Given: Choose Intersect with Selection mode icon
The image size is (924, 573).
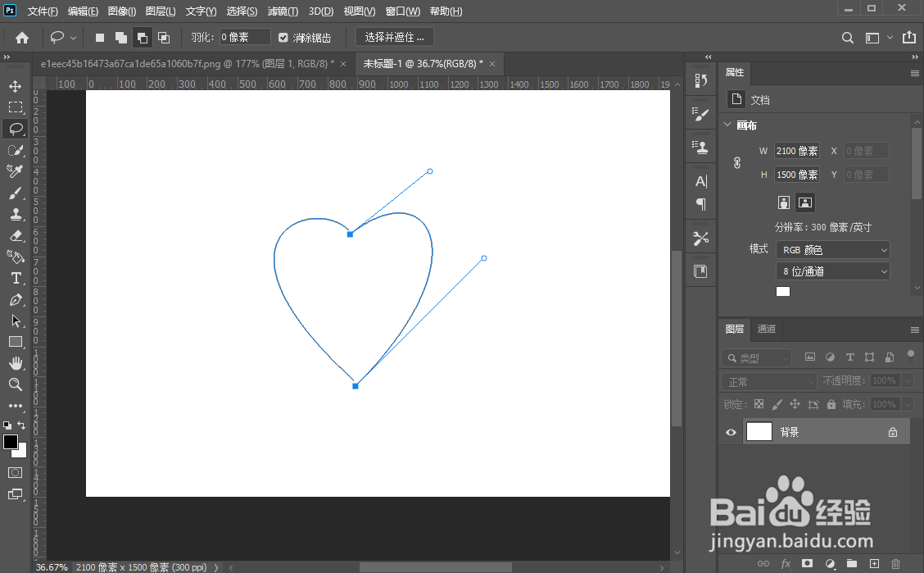Looking at the screenshot, I should click(164, 38).
